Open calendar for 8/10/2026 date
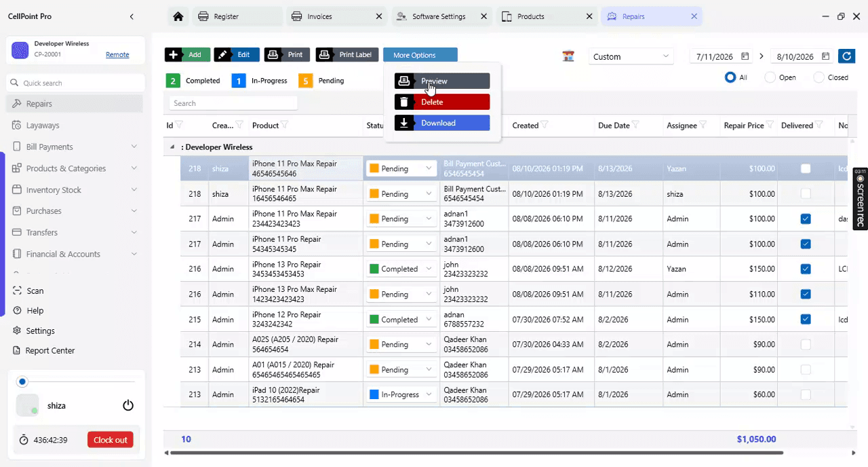 click(x=825, y=56)
